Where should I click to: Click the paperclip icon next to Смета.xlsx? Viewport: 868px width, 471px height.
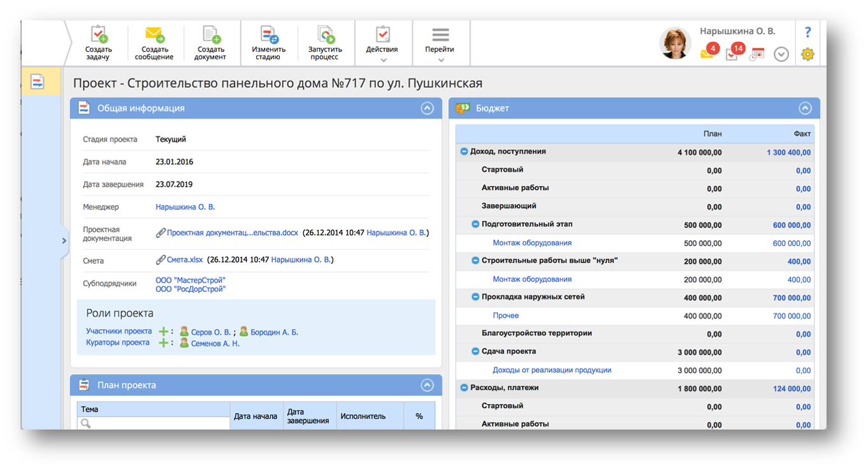coord(161,260)
